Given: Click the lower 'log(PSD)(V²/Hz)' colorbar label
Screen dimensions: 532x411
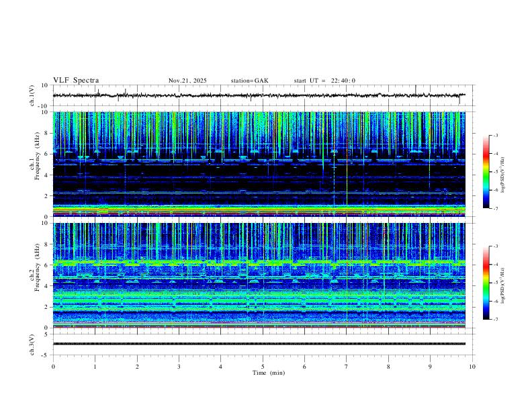Looking at the screenshot, I should (x=503, y=285).
